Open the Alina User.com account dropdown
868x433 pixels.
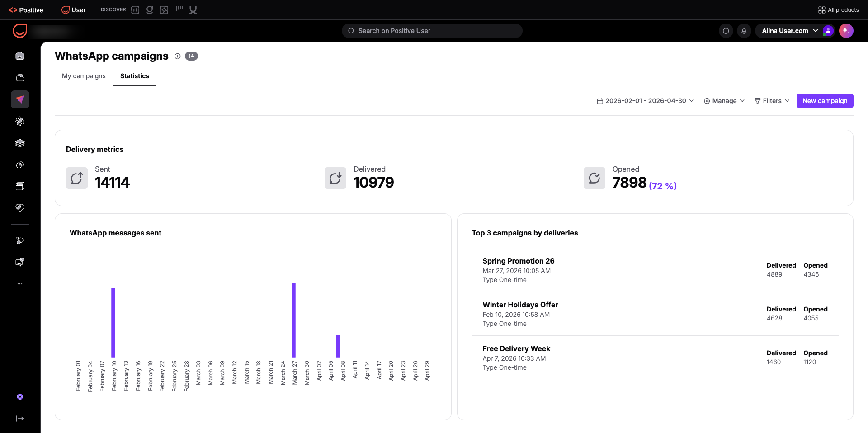click(790, 31)
